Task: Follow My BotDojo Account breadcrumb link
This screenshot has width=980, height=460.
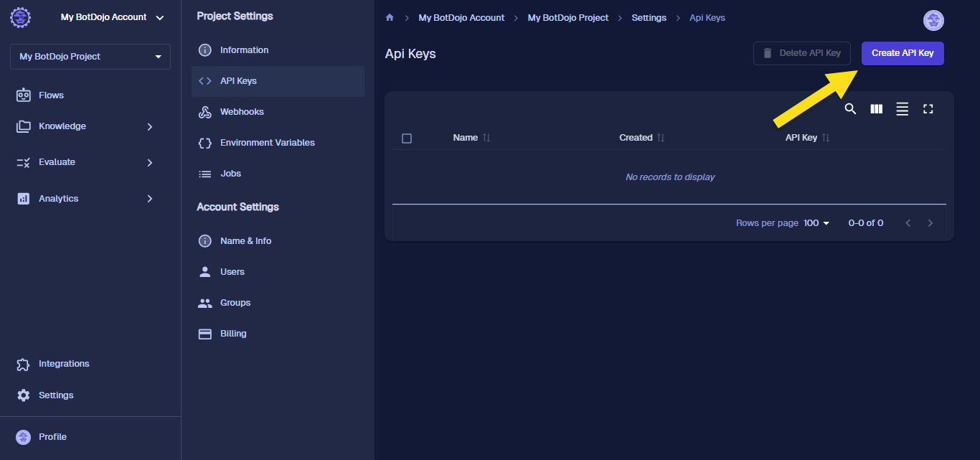Action: [x=461, y=18]
